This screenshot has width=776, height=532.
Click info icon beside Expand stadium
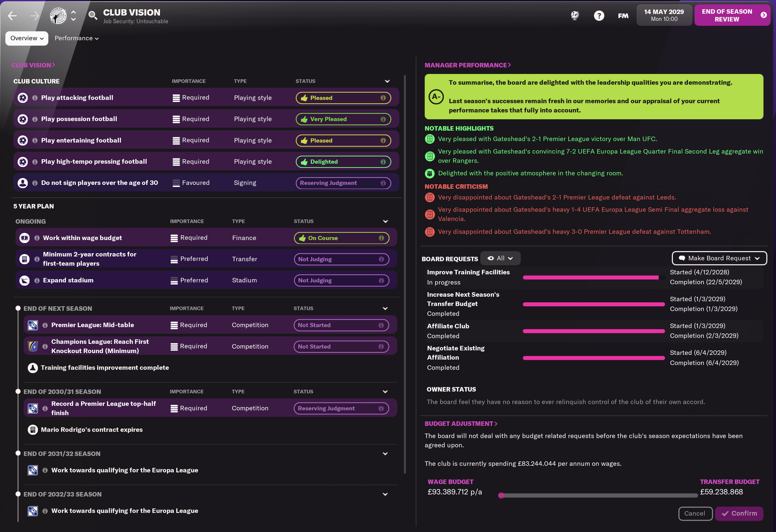[37, 281]
